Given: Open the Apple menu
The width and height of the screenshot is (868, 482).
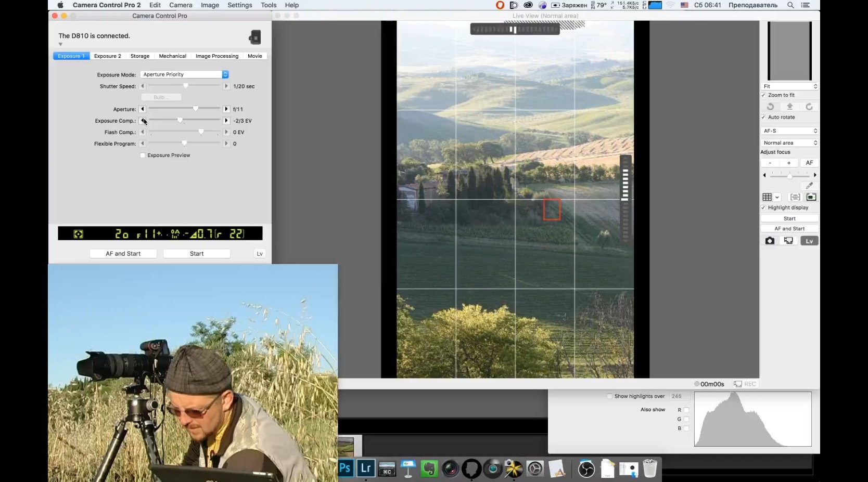Looking at the screenshot, I should 60,5.
